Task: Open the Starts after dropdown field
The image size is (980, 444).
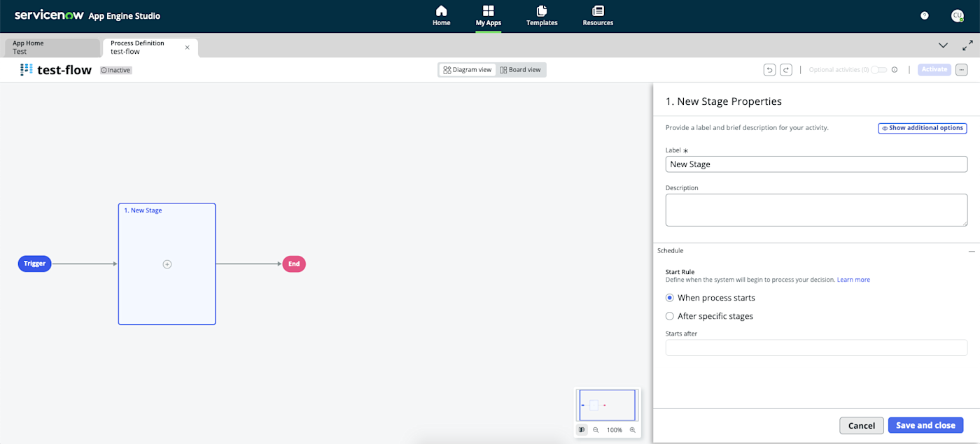Action: [x=816, y=348]
